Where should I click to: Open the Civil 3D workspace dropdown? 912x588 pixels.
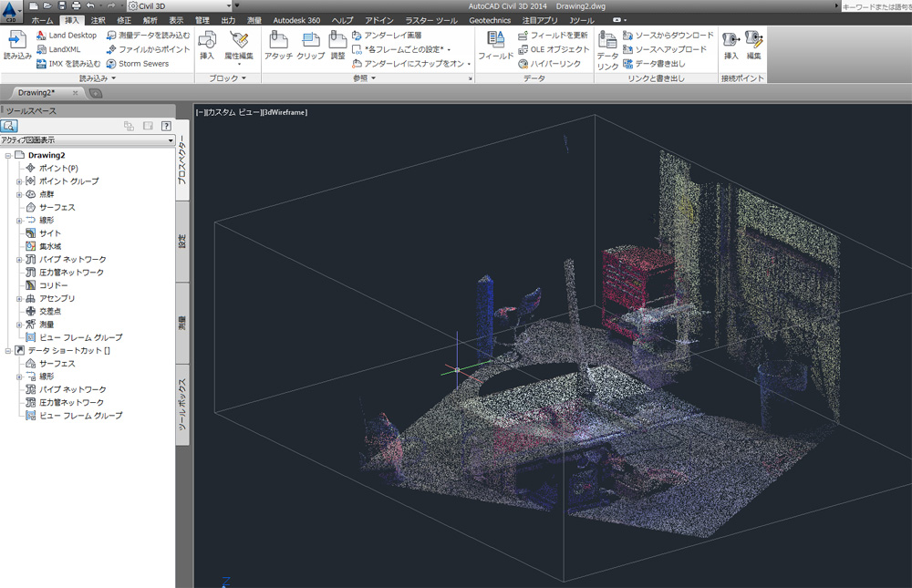pos(179,5)
